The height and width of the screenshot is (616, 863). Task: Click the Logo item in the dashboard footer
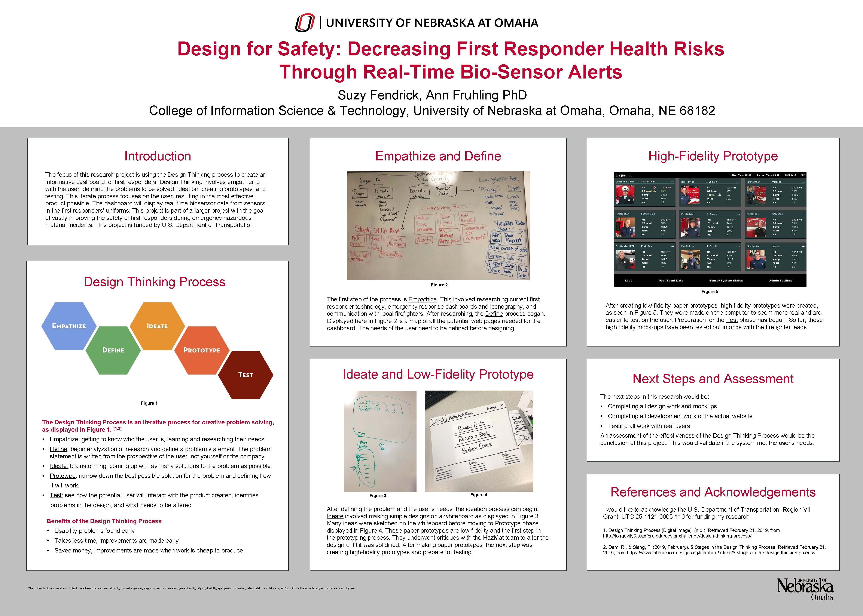point(629,281)
